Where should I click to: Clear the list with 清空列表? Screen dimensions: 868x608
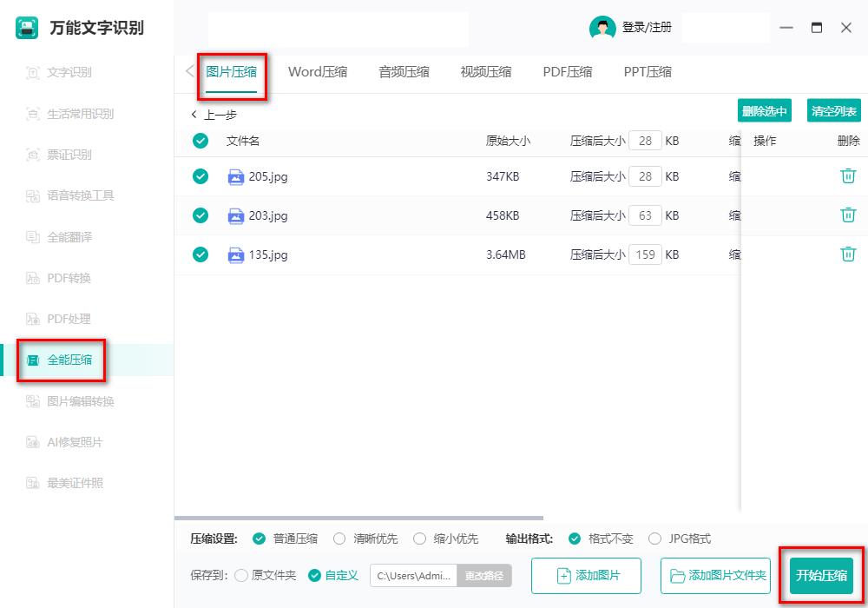tap(835, 110)
